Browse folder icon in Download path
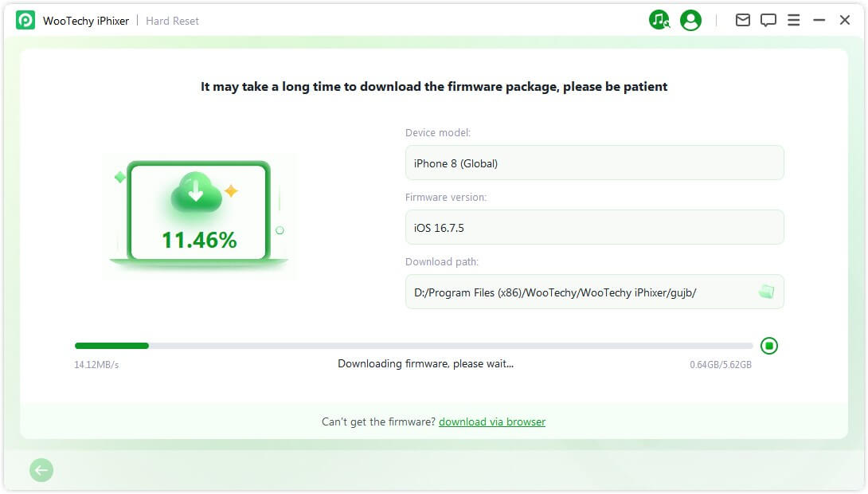The image size is (868, 494). pos(766,292)
